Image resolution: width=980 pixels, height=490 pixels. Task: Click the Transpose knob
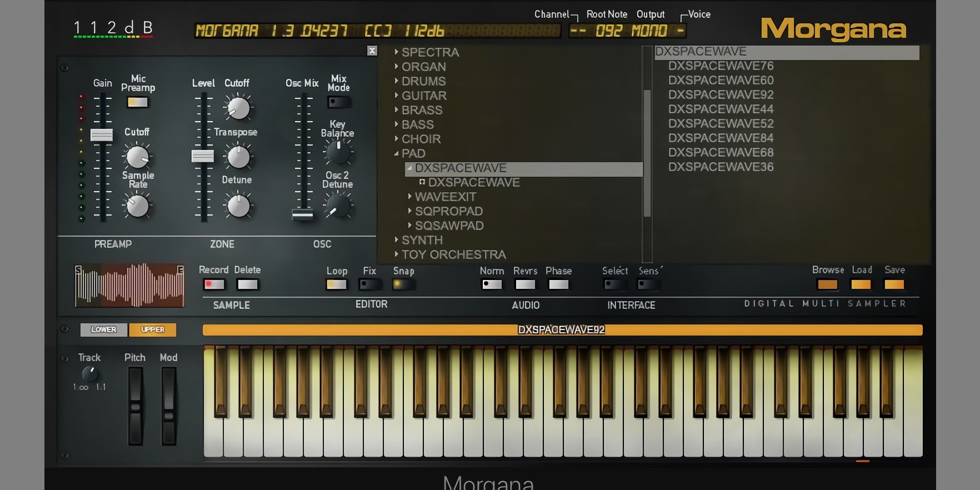[x=238, y=157]
